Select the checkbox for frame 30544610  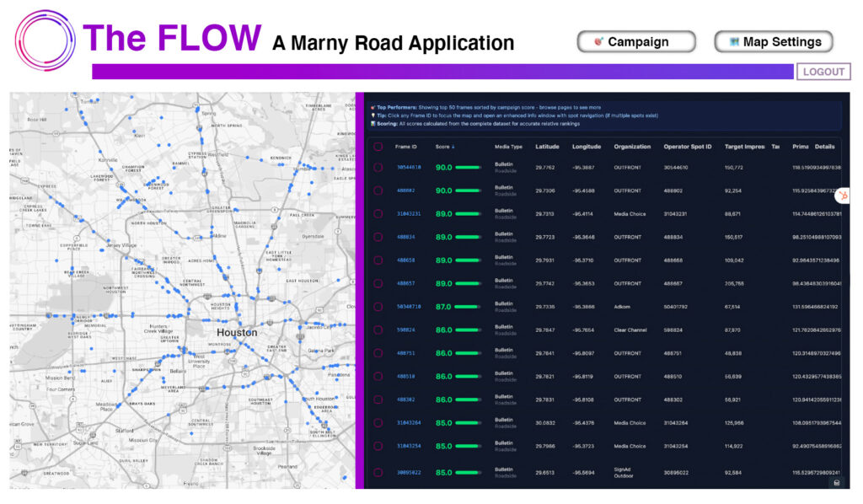(x=378, y=168)
